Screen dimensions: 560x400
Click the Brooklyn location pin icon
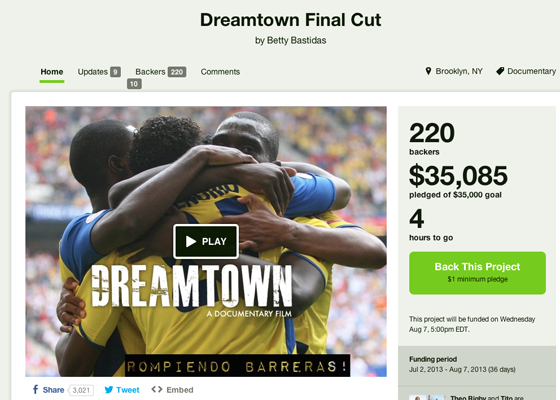pos(428,71)
